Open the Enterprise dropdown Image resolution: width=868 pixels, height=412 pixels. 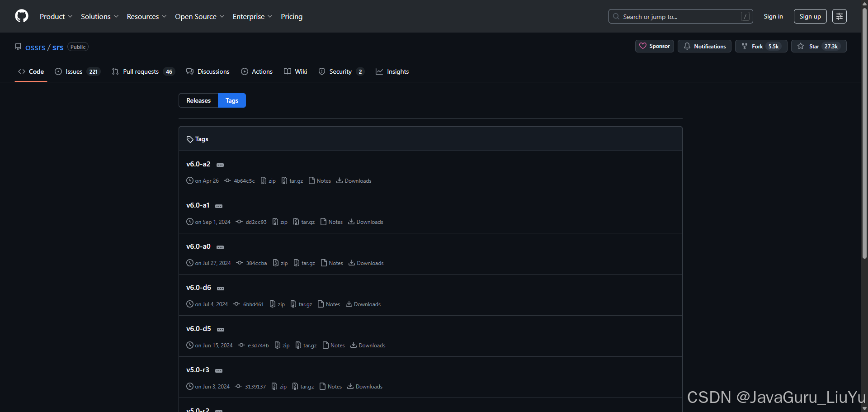(252, 17)
